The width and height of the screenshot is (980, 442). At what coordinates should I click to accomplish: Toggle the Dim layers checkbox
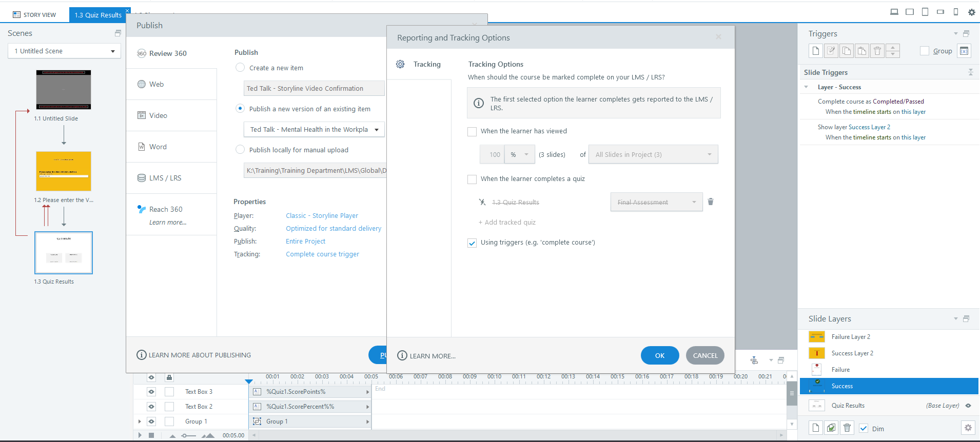click(x=864, y=428)
